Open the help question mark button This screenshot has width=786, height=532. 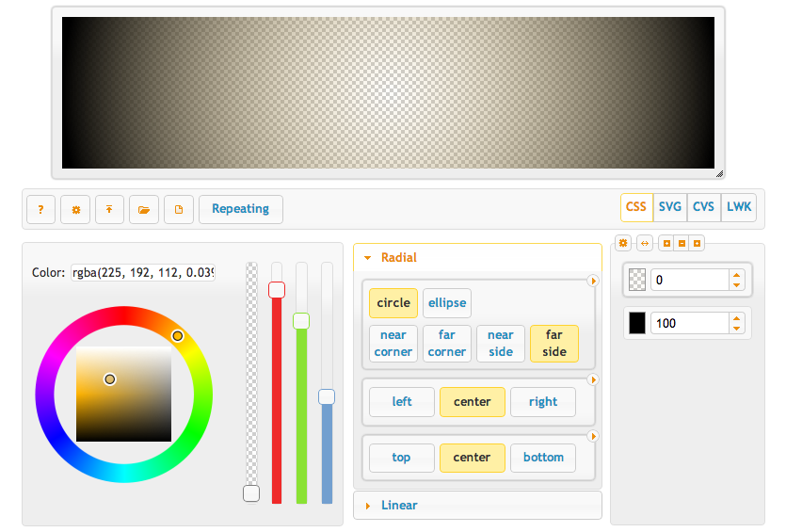coord(40,210)
